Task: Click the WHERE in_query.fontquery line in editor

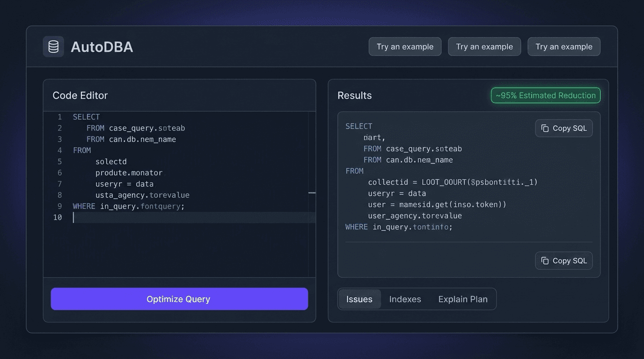Action: pyautogui.click(x=129, y=206)
